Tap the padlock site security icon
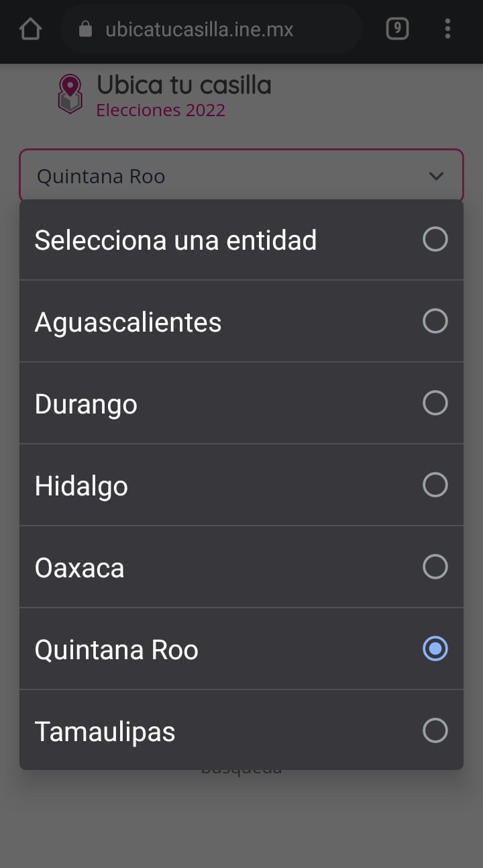Image resolution: width=483 pixels, height=868 pixels. tap(85, 29)
